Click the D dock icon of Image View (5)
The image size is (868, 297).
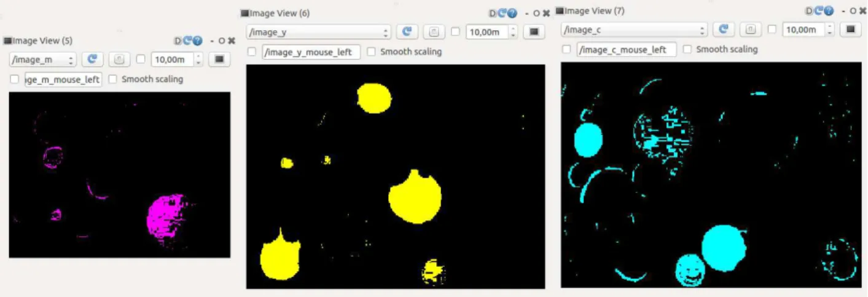pyautogui.click(x=178, y=41)
